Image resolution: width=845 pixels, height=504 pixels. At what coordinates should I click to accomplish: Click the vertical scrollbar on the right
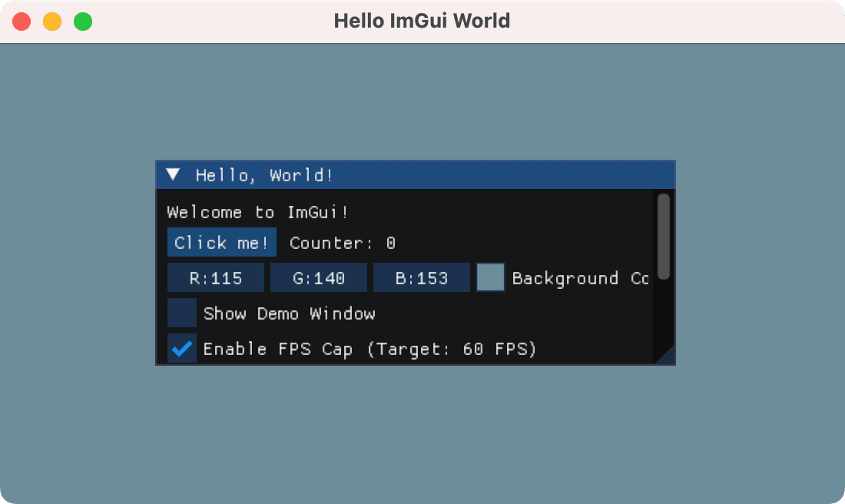point(663,238)
